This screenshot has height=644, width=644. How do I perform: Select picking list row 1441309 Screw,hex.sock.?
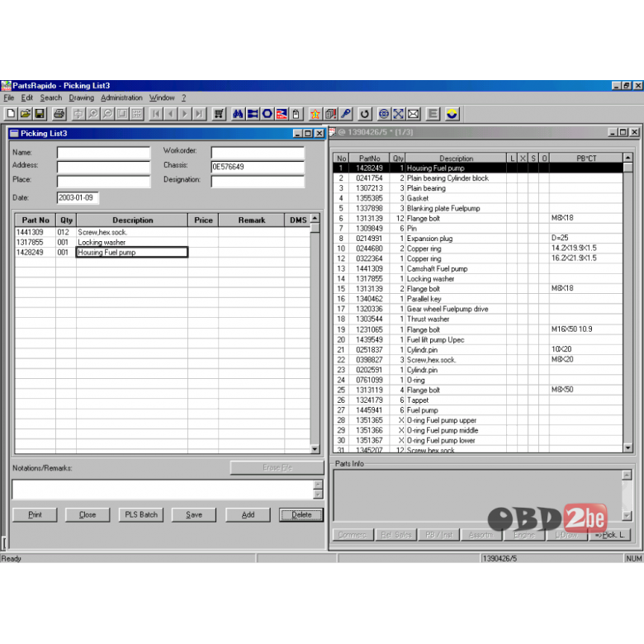(x=163, y=232)
